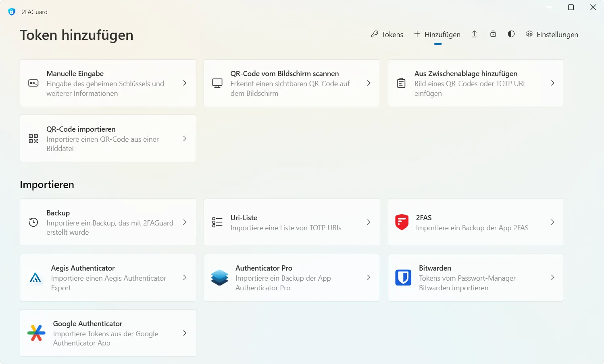Click text 'Importiere eine Liste von TOTP URIs'
This screenshot has height=364, width=604.
pyautogui.click(x=286, y=228)
